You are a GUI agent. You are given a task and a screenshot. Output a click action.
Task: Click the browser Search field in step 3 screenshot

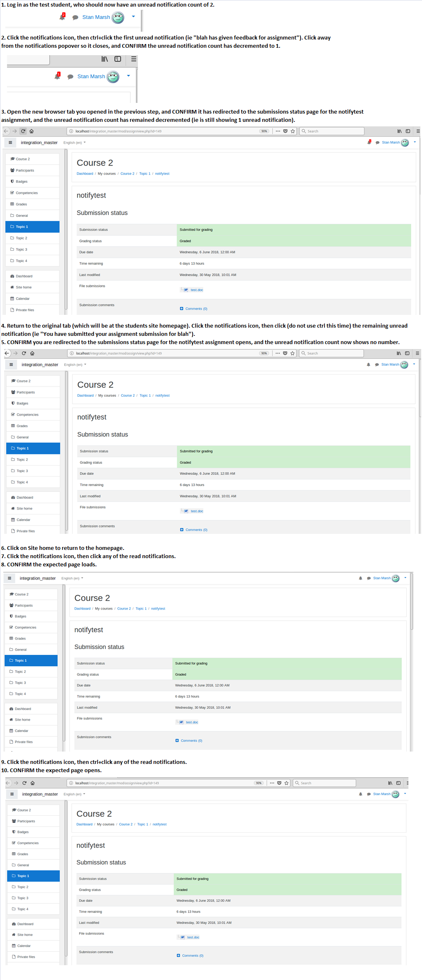point(331,131)
